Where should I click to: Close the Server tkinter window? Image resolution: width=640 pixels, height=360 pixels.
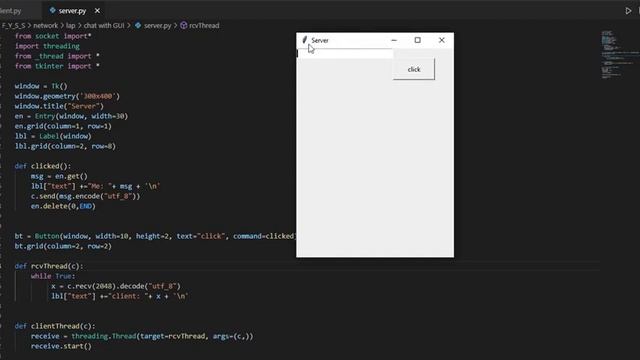point(442,40)
